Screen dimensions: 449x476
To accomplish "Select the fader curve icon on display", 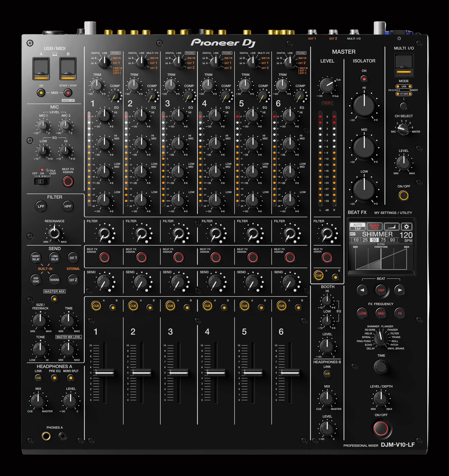I will pos(392,226).
